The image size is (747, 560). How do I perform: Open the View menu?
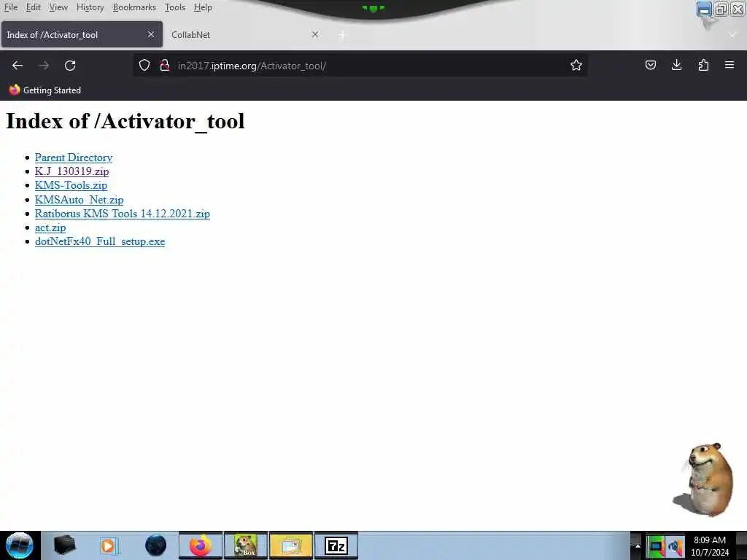click(58, 7)
